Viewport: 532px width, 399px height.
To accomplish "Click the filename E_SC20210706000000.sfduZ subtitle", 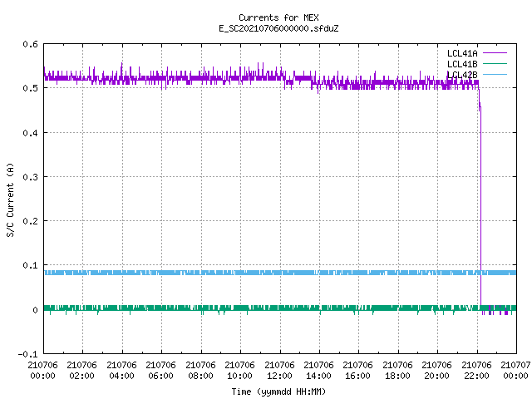I will click(x=278, y=28).
